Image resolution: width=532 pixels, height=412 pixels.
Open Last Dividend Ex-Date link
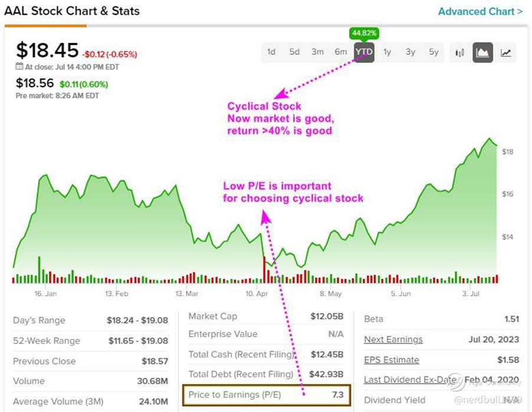[409, 380]
